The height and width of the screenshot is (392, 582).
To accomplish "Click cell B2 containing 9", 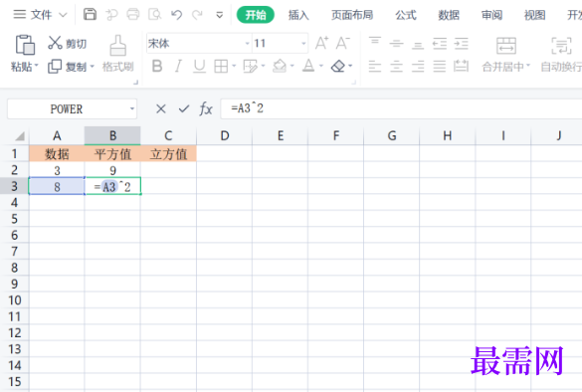I will point(112,170).
